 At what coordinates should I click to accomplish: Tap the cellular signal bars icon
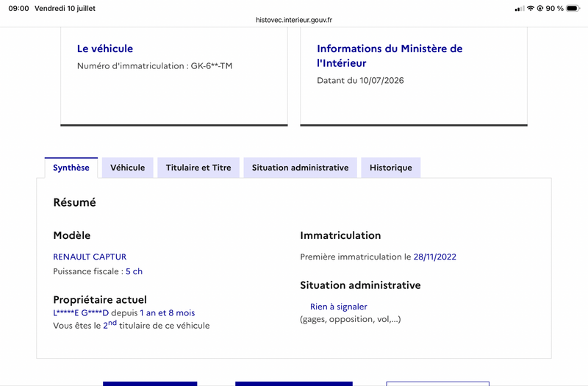[520, 8]
